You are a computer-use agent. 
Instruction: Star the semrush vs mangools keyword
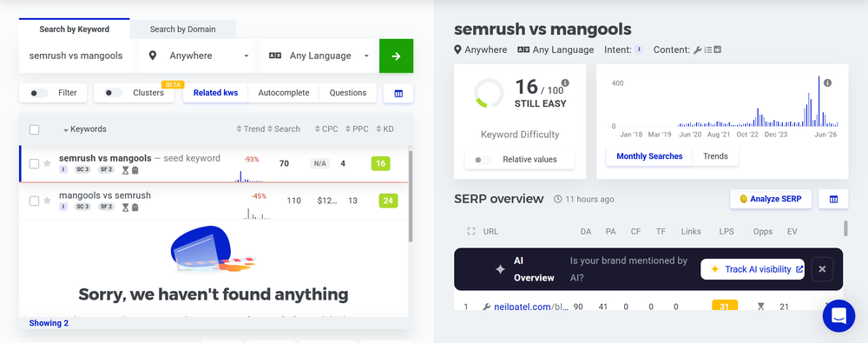(47, 163)
